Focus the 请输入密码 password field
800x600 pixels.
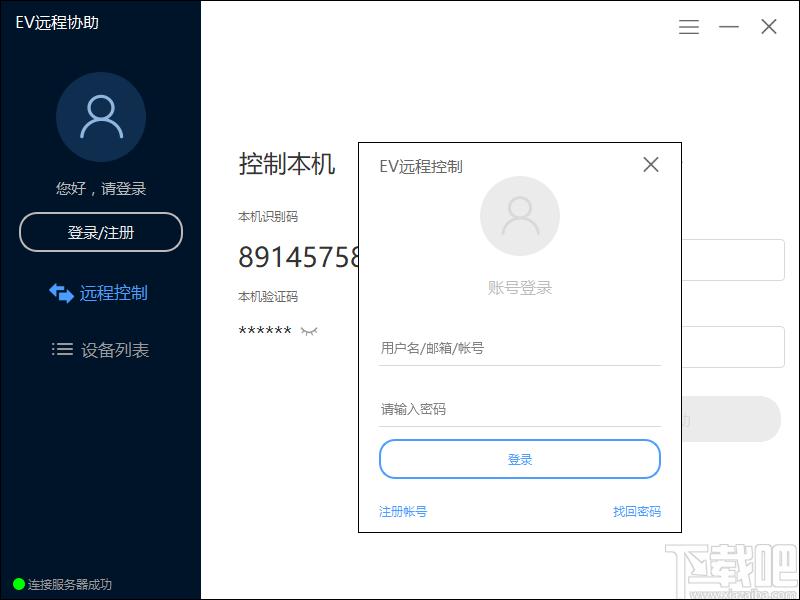click(520, 409)
